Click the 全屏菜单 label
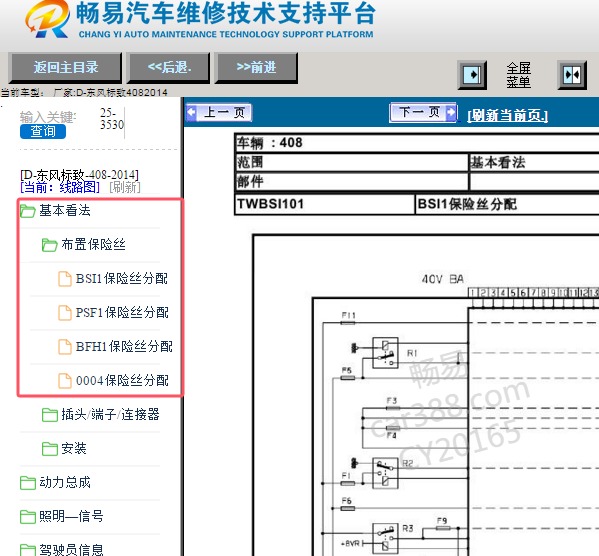The image size is (599, 556). coord(518,75)
